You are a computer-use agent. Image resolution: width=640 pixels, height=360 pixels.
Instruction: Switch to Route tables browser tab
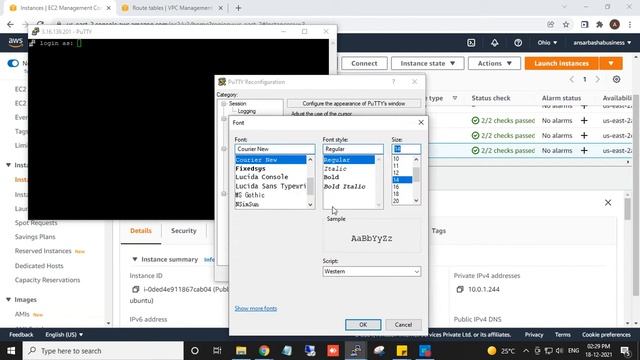tap(171, 8)
